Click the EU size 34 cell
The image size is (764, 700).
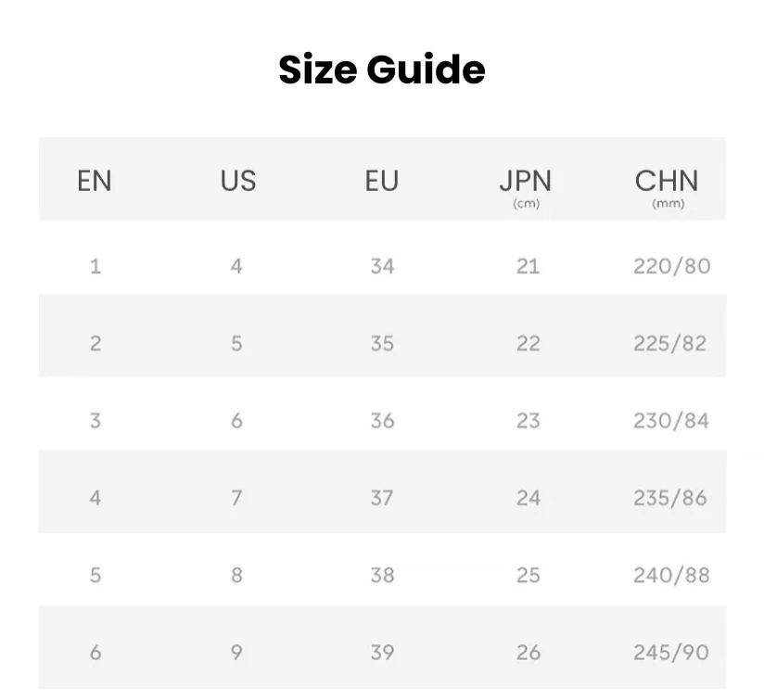click(x=383, y=266)
